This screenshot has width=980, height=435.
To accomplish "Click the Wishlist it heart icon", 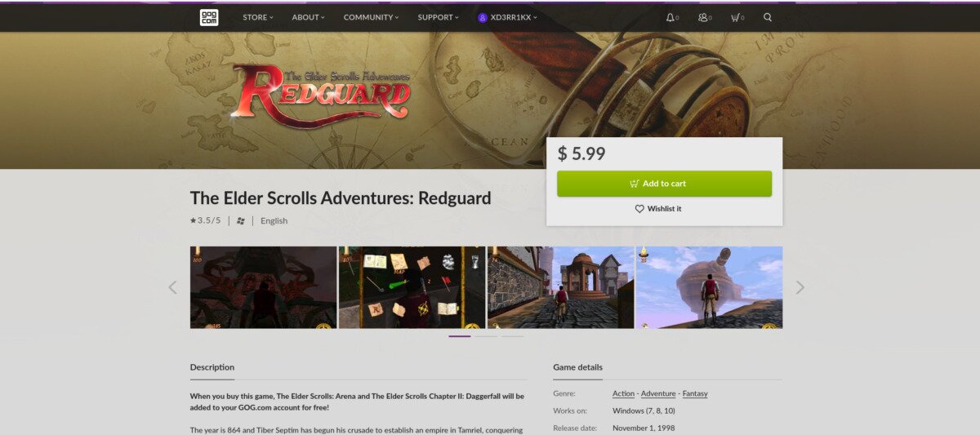I will pos(639,209).
